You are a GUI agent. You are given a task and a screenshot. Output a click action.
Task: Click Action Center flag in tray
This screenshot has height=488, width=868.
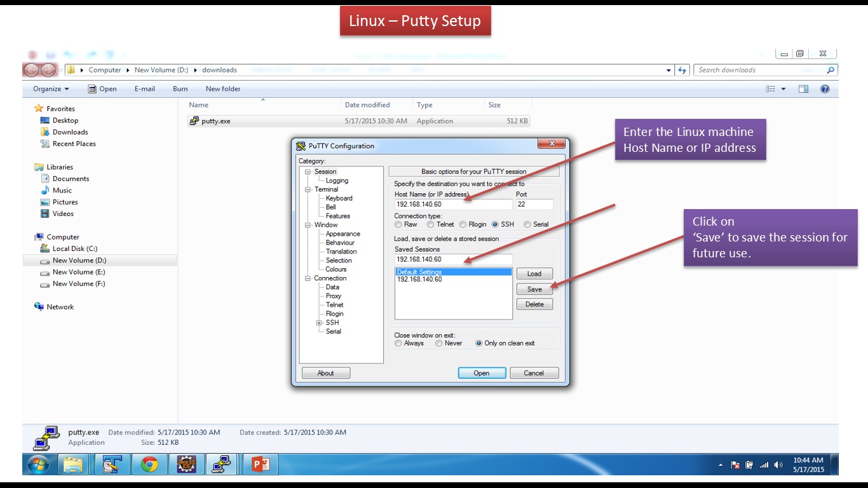coord(735,465)
